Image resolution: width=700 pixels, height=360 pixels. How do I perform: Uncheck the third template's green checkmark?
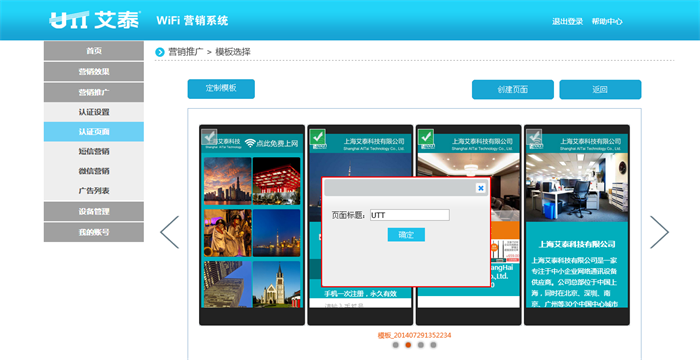point(426,137)
